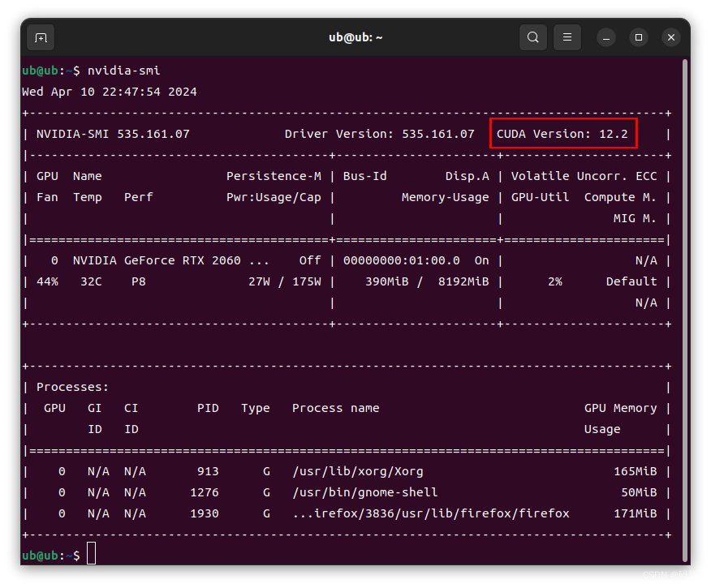711x588 pixels.
Task: Click the performance state 'P8'
Action: tap(139, 281)
